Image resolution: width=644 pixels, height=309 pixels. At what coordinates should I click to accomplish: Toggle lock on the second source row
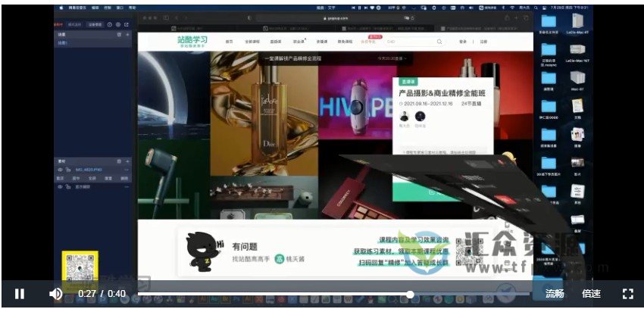click(x=68, y=187)
